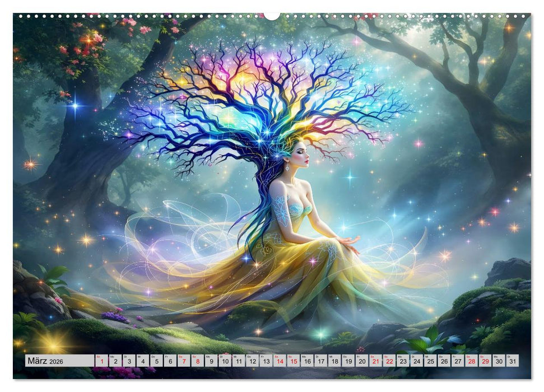Viewport: 544px width, 392px height.
Task: Select date 7 shown in red
Action: coord(183,361)
